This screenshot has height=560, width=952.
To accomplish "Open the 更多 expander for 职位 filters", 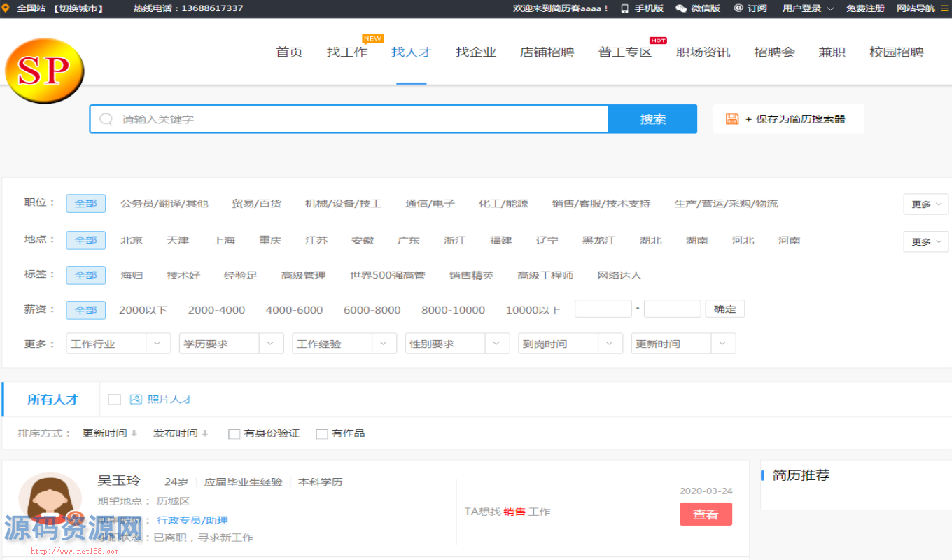I will tap(925, 203).
